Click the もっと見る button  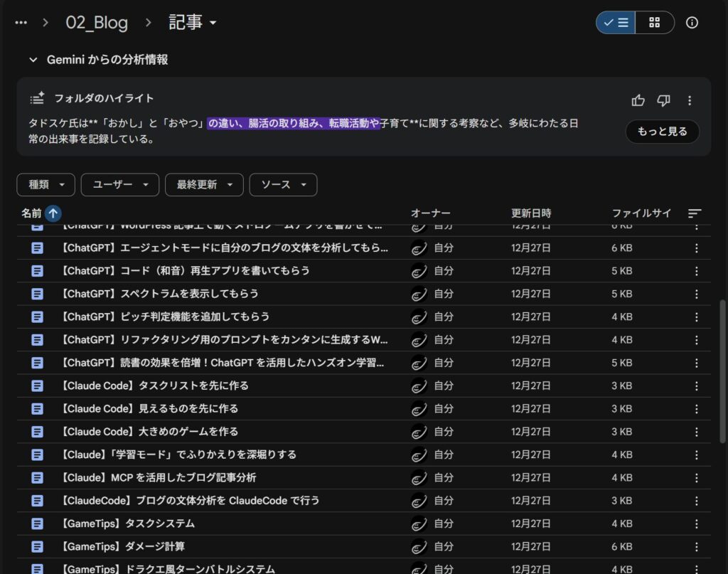click(662, 132)
